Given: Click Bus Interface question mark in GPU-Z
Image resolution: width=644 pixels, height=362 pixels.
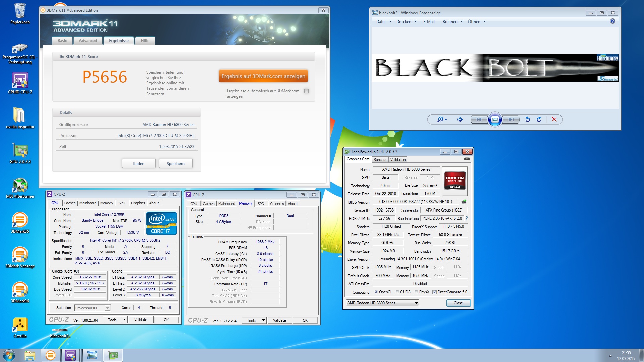Looking at the screenshot, I should click(x=466, y=218).
